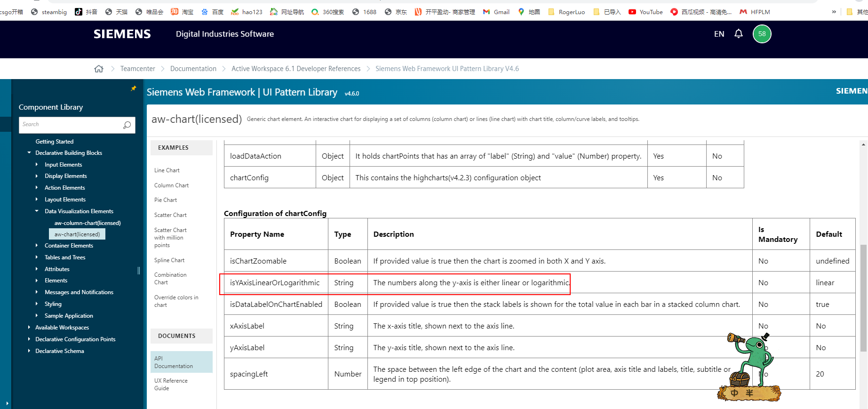The image size is (868, 409).
Task: Open the 京东 bookmark
Action: [396, 12]
